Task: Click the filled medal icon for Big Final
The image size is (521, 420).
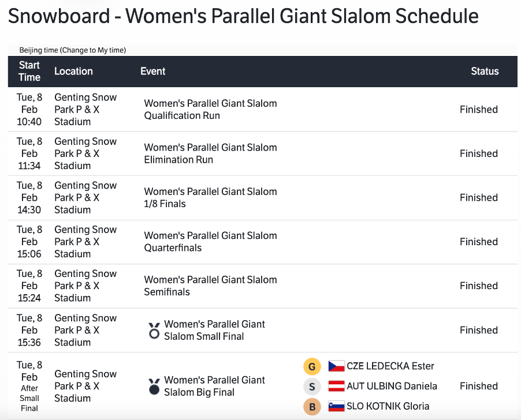Action: [154, 387]
